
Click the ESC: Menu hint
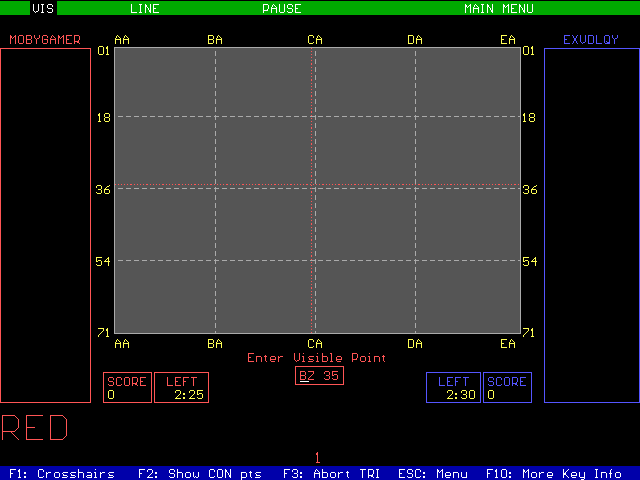point(433,473)
